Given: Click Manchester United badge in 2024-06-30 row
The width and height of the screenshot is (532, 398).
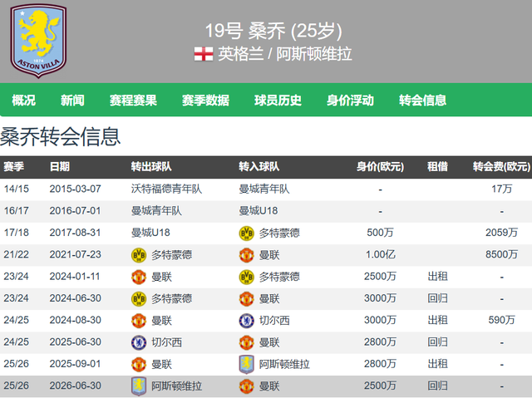Looking at the screenshot, I should (247, 298).
